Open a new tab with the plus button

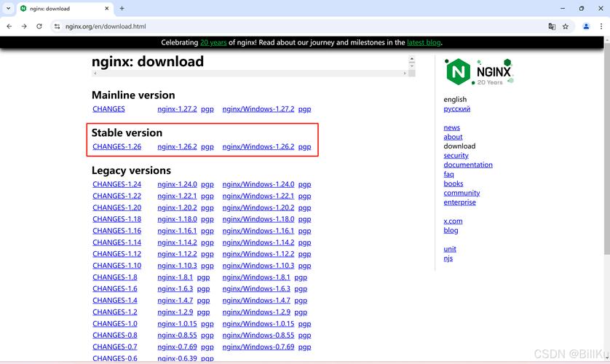tap(122, 9)
